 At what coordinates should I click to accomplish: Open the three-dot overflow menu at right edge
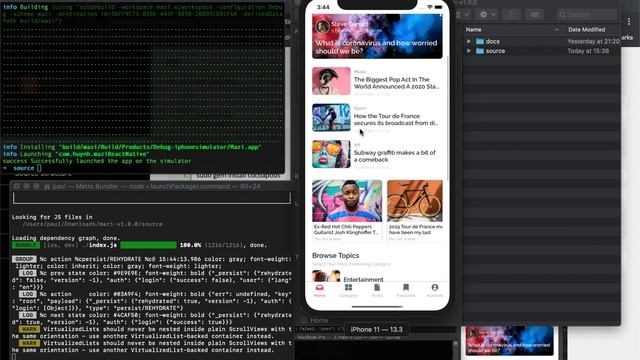tap(629, 21)
